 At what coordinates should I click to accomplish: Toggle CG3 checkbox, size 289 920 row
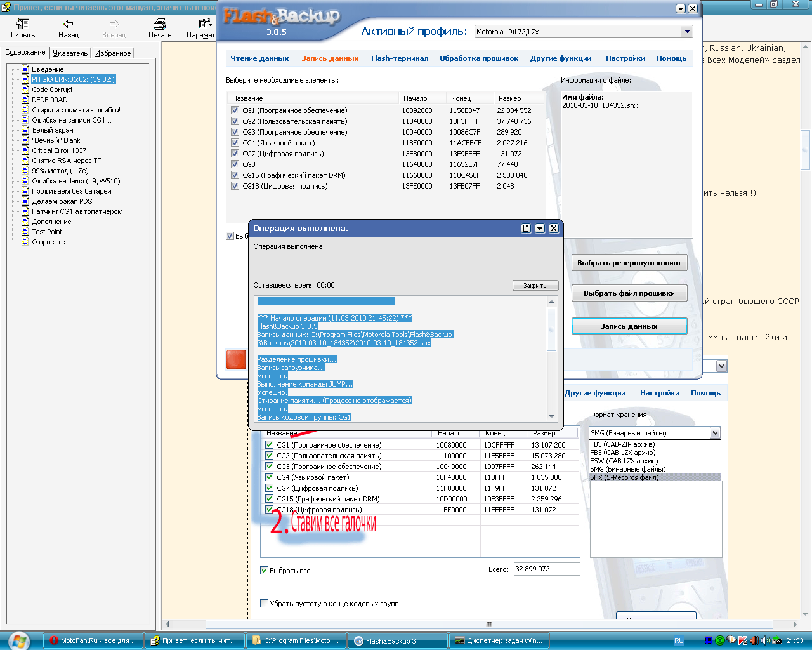click(235, 132)
